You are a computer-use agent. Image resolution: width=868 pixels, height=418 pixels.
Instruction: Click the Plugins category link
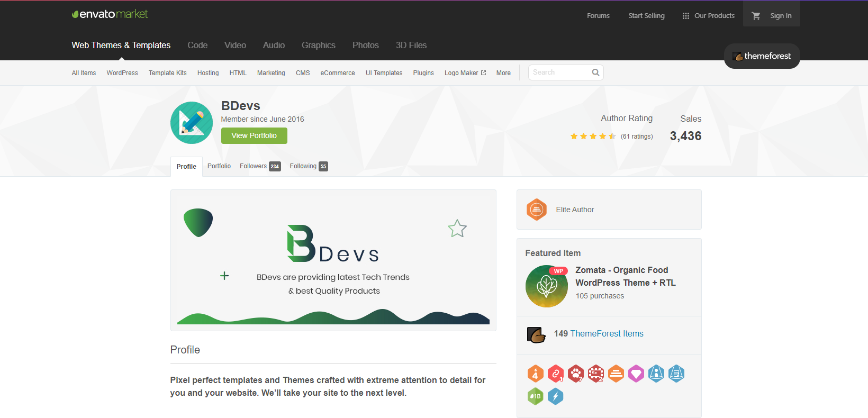(x=423, y=73)
